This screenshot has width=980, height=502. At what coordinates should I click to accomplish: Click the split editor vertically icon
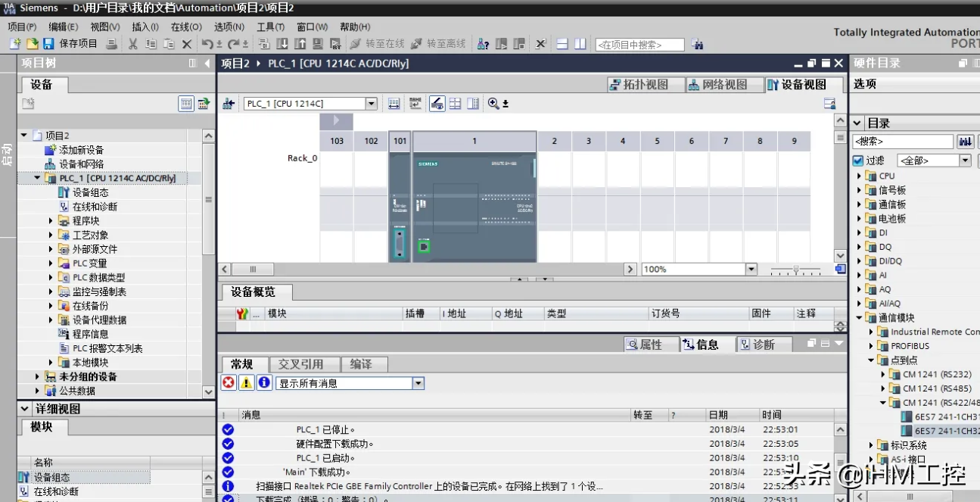click(x=579, y=44)
